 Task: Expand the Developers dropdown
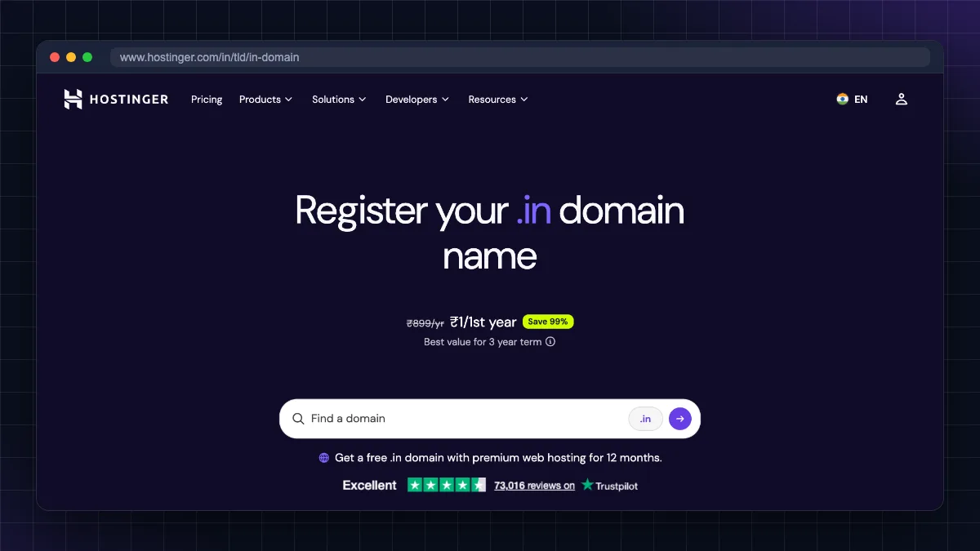[x=417, y=100]
